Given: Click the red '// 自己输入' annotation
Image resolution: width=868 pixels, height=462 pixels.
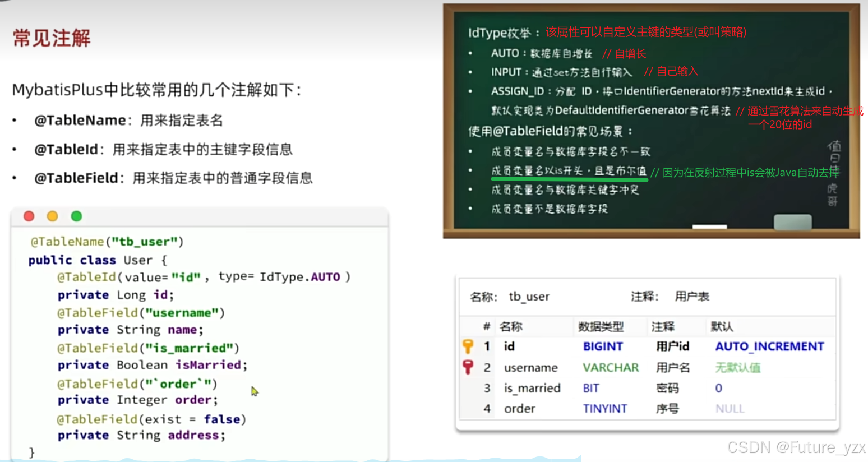Looking at the screenshot, I should [x=671, y=72].
